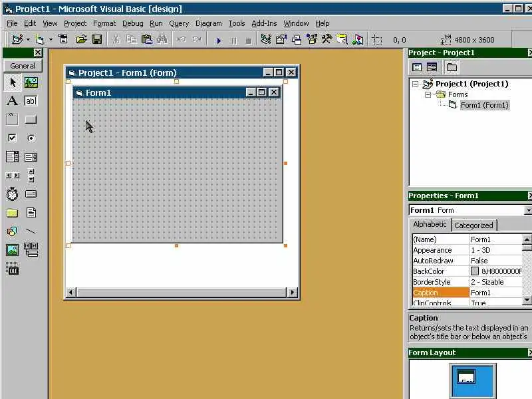Select the Label control tool
Screen dimensions: 532x399
pyautogui.click(x=13, y=101)
